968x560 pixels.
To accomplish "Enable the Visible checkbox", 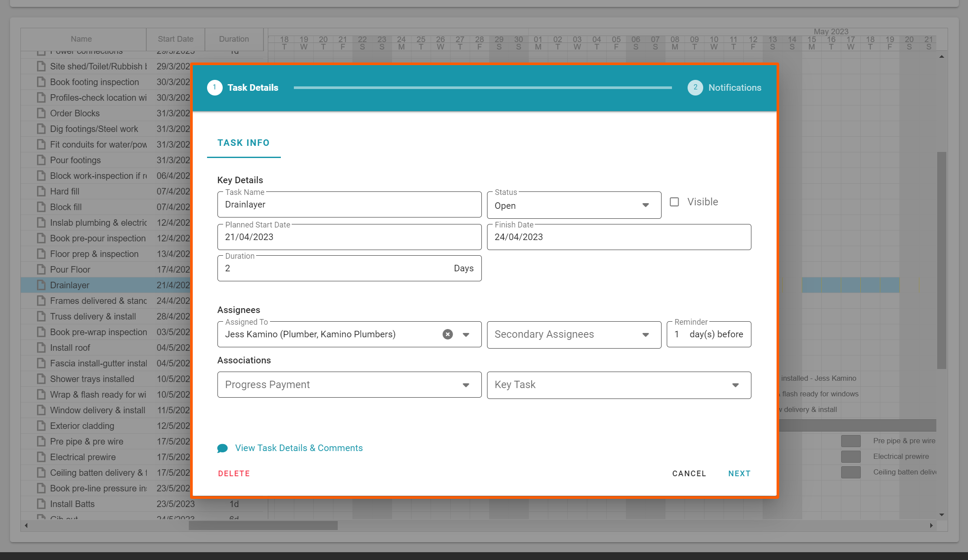I will [x=674, y=202].
